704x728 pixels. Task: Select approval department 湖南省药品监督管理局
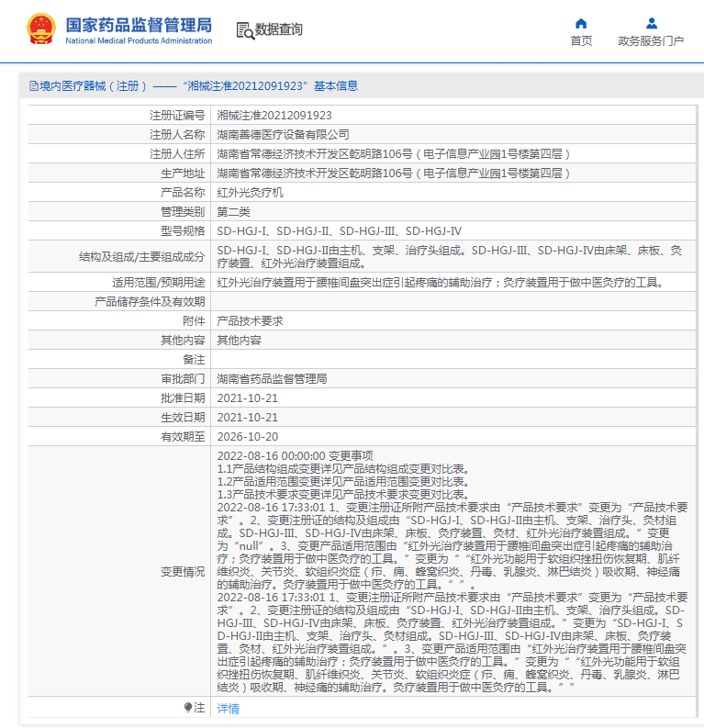(272, 379)
